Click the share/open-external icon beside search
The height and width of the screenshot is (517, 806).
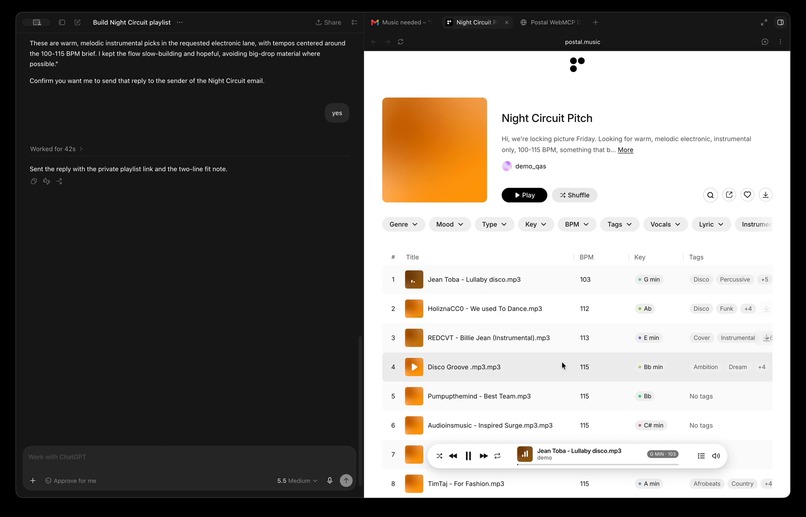pos(729,195)
